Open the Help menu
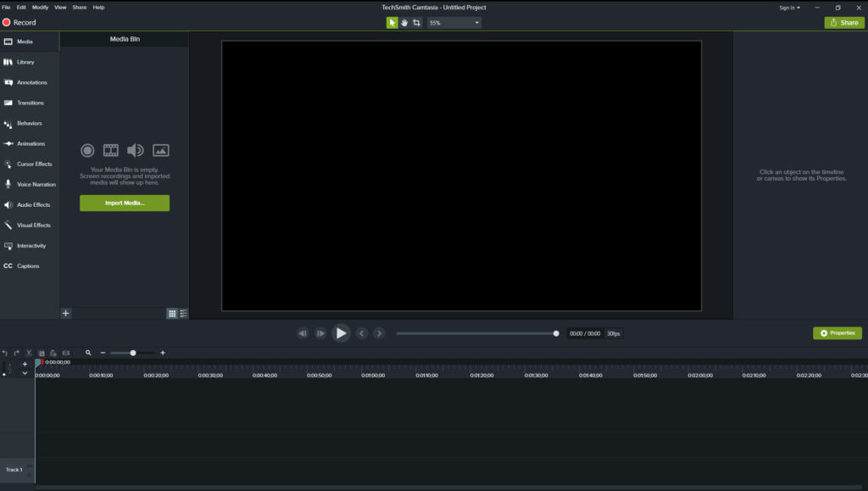This screenshot has height=491, width=868. pyautogui.click(x=98, y=7)
